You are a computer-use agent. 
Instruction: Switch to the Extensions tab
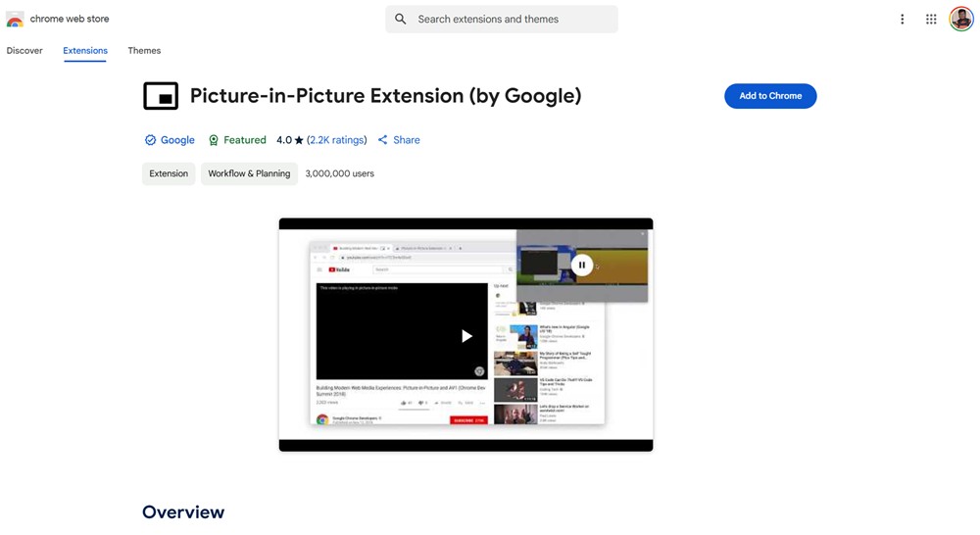(x=85, y=51)
